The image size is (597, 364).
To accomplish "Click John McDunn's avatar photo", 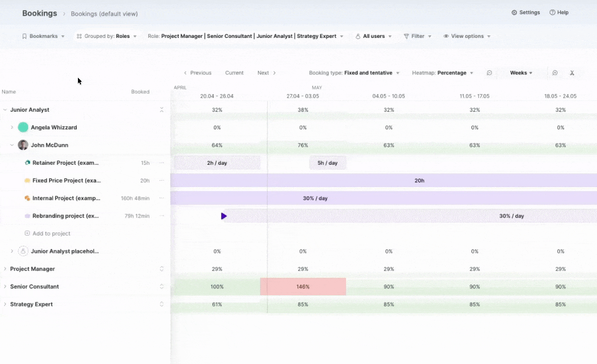I will pyautogui.click(x=23, y=145).
